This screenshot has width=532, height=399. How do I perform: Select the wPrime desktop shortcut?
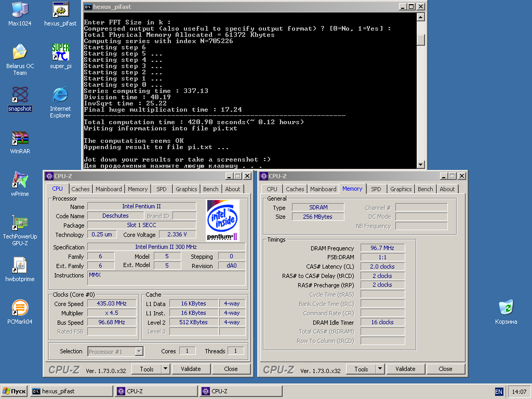(20, 184)
